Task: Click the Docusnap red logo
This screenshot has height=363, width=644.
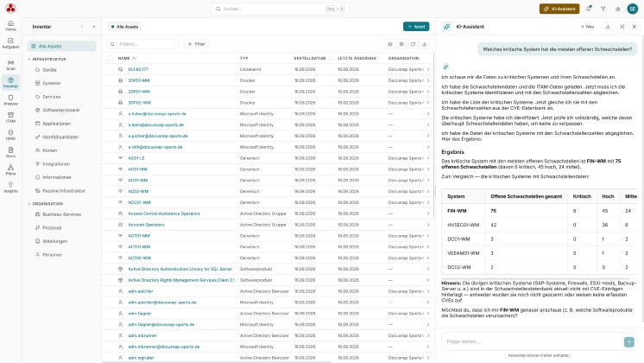Action: click(10, 9)
